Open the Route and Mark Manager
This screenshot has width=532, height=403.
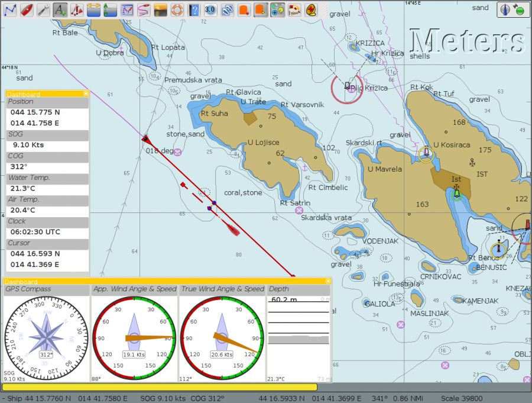point(126,9)
